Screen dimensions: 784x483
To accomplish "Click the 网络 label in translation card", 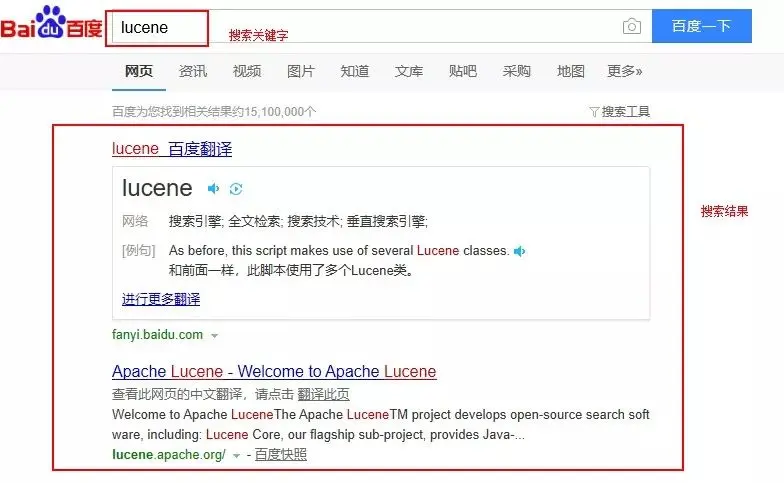I will 135,221.
